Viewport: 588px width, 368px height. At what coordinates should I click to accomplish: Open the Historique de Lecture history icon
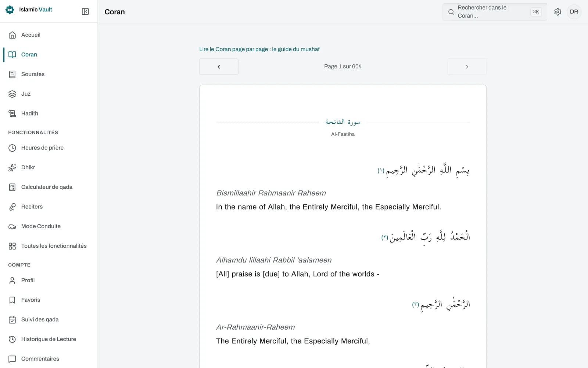12,339
